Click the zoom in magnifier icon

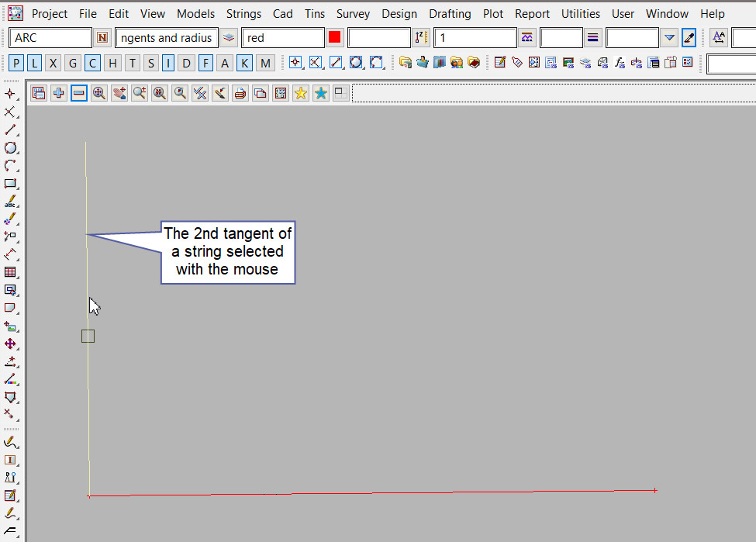pos(99,93)
